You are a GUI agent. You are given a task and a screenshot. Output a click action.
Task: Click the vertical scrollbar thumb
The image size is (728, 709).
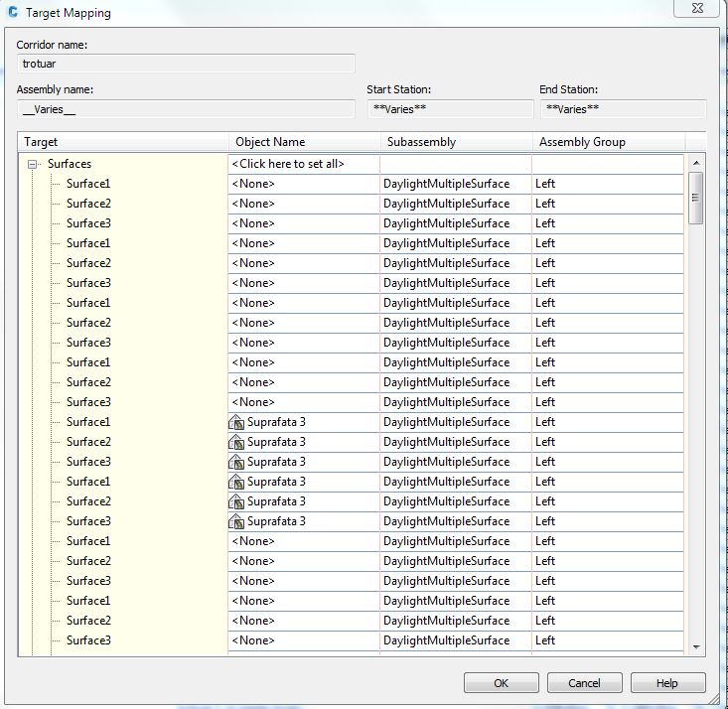[695, 198]
